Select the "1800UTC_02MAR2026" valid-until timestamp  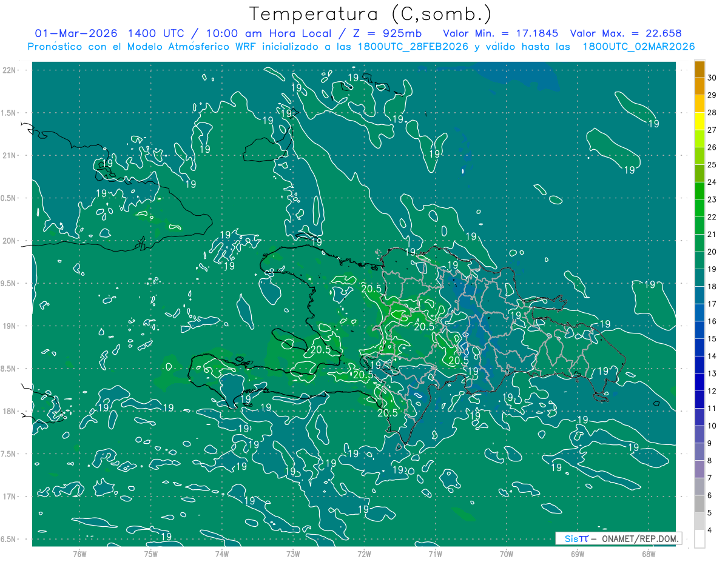click(638, 47)
